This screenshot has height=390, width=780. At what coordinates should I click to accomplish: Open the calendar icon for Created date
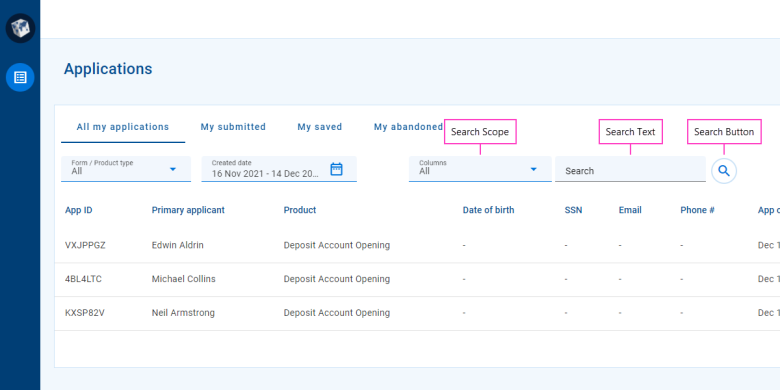click(x=337, y=169)
